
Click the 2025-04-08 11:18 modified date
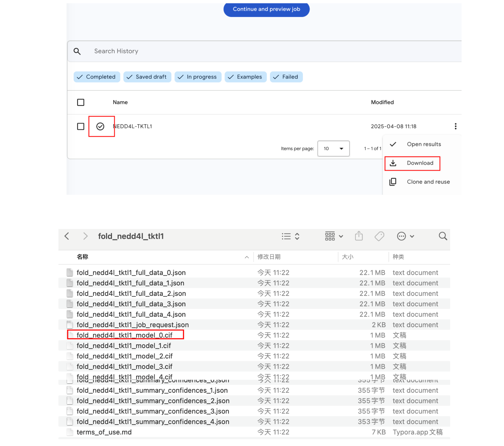394,126
